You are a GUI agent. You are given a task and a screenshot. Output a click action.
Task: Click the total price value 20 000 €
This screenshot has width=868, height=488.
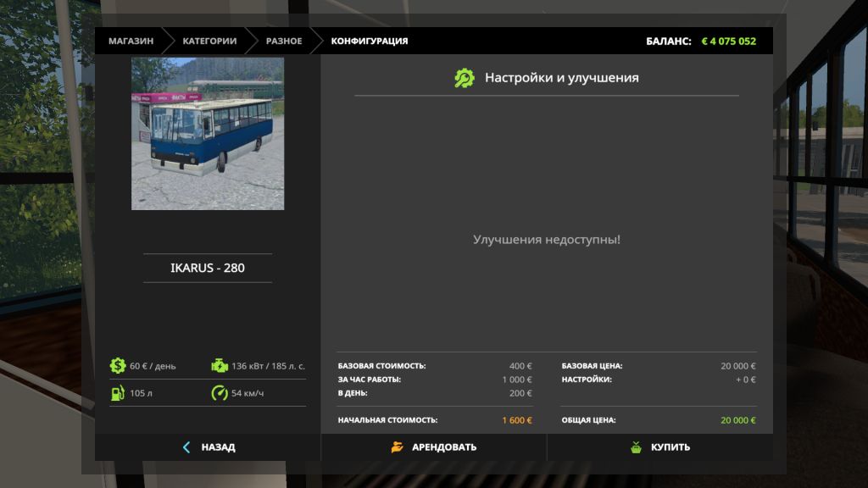(737, 420)
